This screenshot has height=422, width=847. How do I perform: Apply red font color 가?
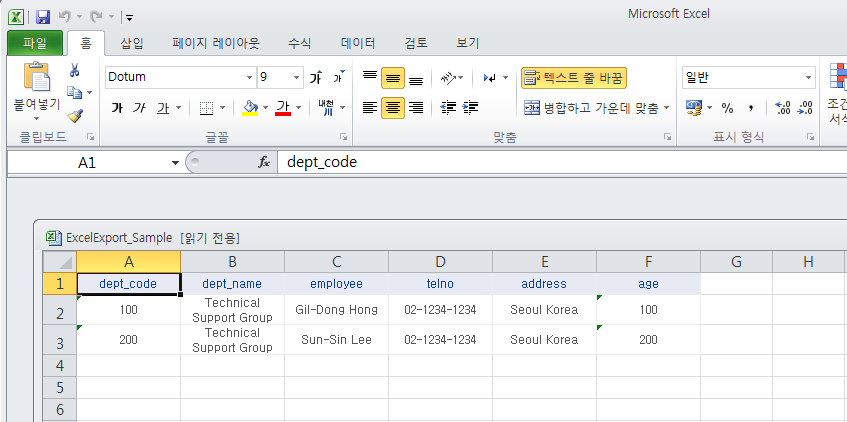coord(283,108)
